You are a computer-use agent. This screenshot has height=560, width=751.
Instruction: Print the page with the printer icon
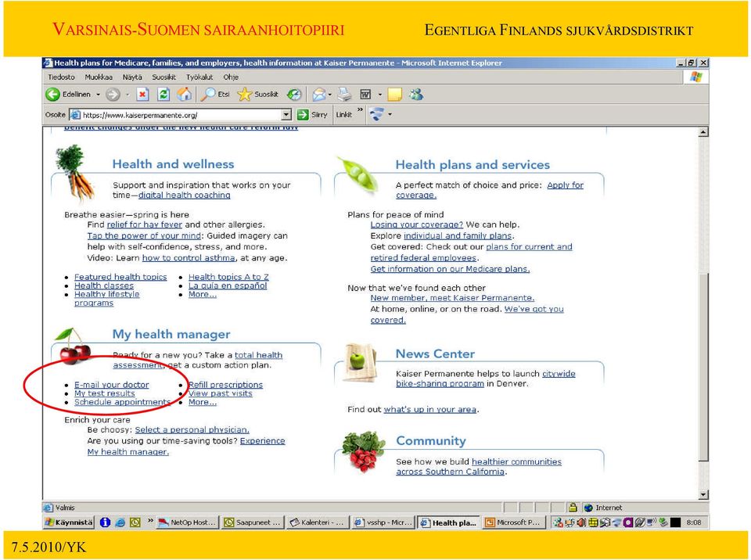click(344, 95)
